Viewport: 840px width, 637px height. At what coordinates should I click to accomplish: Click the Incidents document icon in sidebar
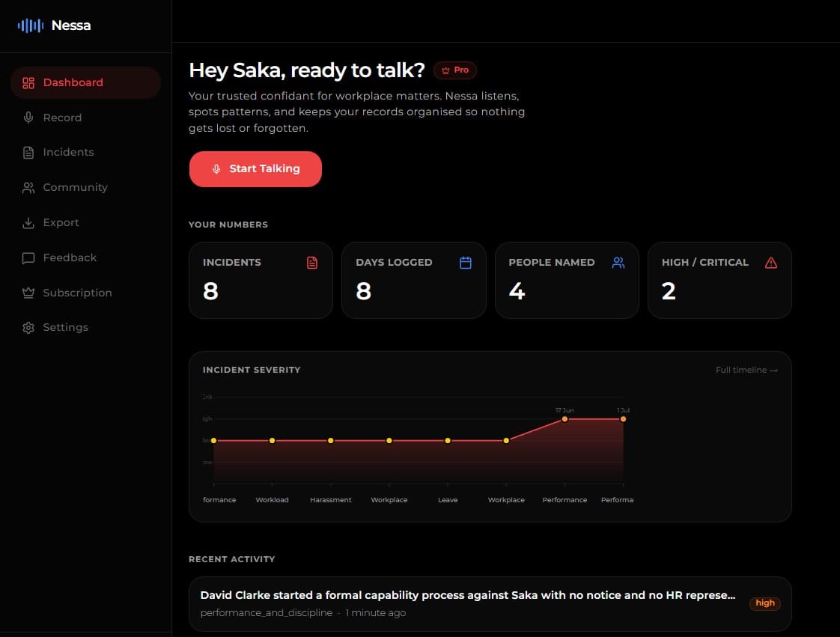[28, 153]
